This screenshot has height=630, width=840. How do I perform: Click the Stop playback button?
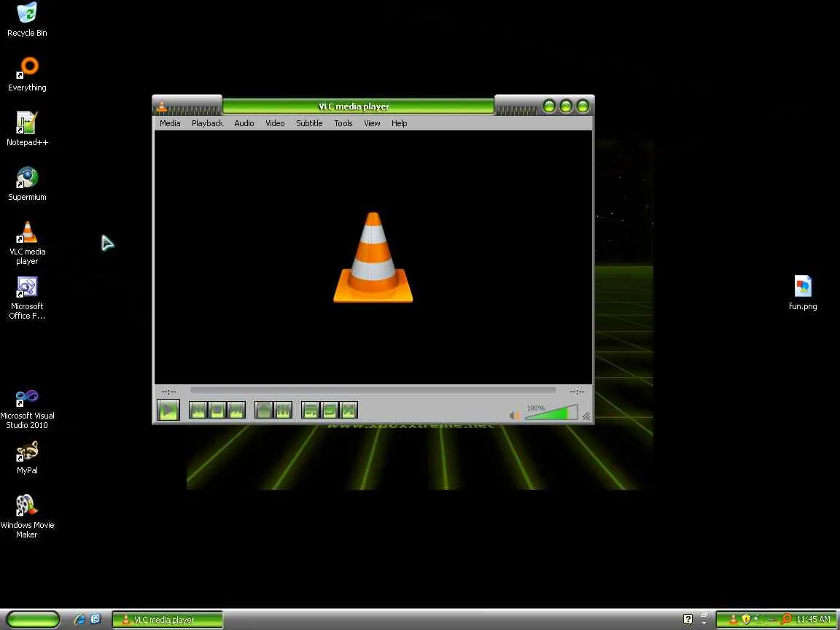coord(217,411)
